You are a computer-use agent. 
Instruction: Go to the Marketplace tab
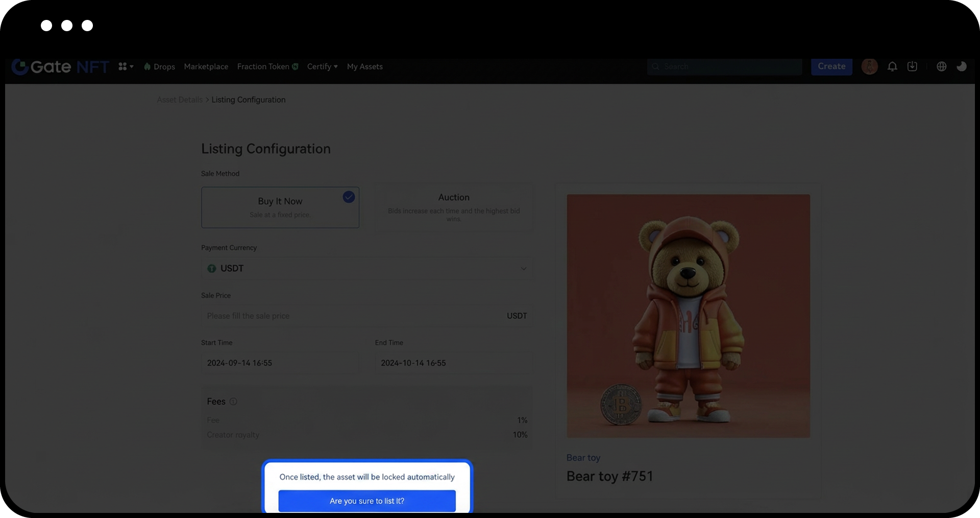coord(206,67)
